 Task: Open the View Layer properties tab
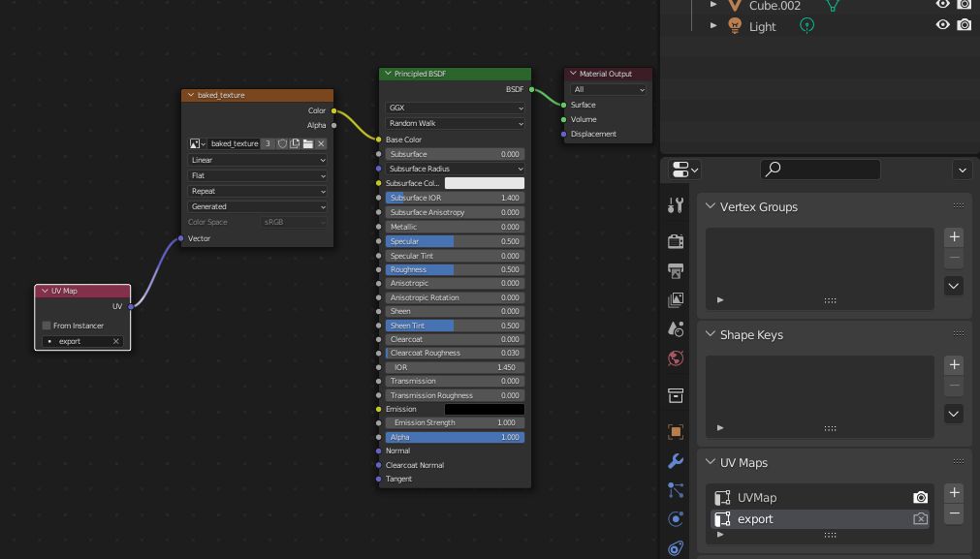676,299
